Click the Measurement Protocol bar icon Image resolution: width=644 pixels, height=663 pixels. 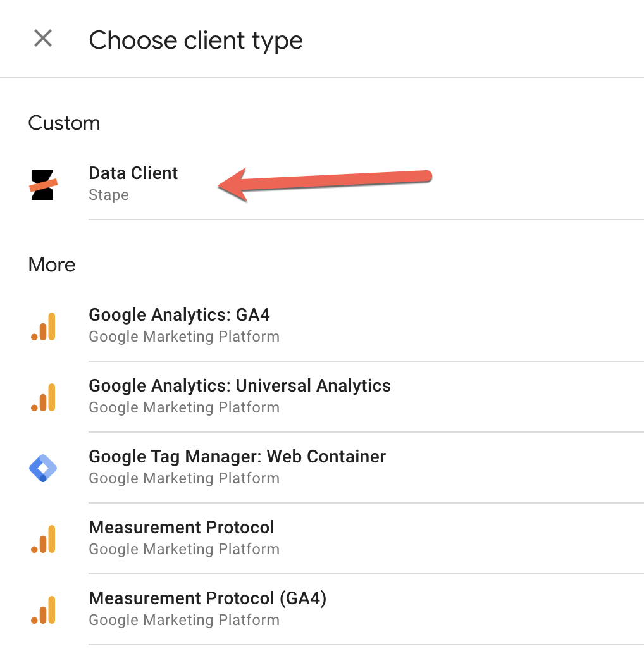43,539
